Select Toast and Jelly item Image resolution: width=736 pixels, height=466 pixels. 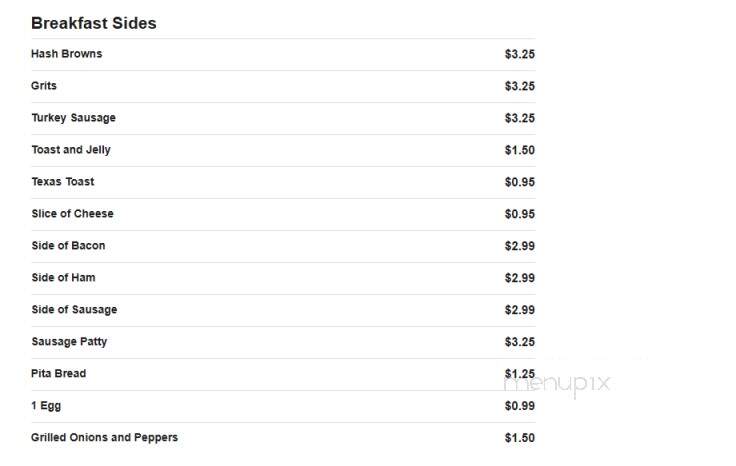click(71, 150)
